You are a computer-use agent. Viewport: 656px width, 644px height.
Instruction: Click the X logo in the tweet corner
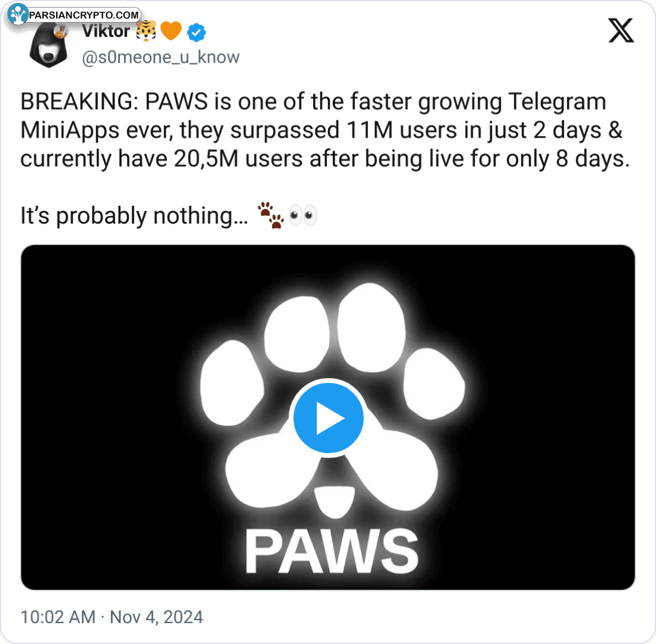[x=621, y=30]
